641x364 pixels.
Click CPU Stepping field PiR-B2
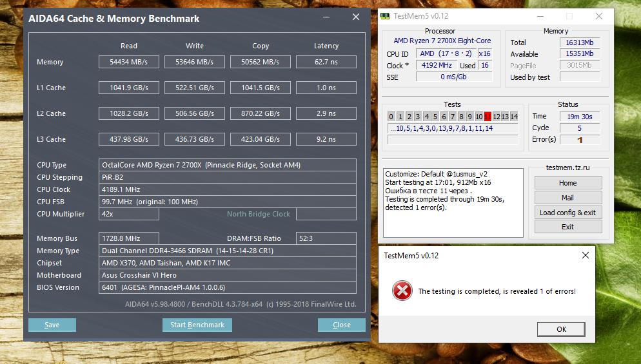click(227, 177)
